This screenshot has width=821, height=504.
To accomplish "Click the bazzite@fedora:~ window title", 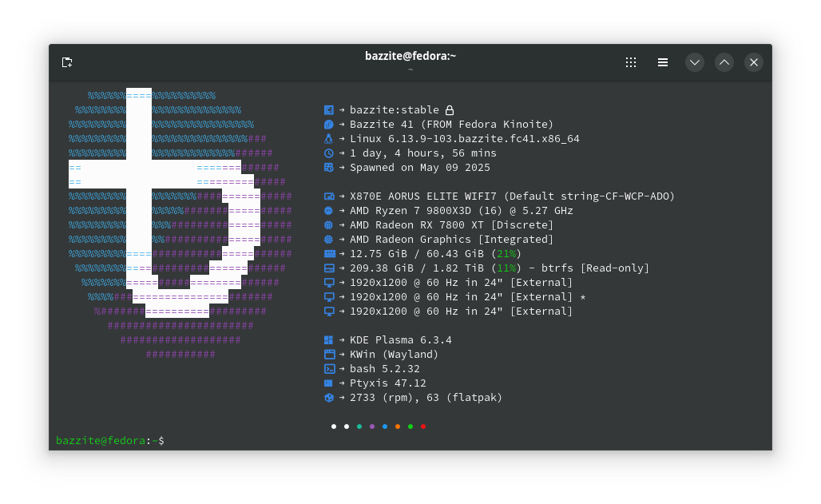I will [x=410, y=56].
